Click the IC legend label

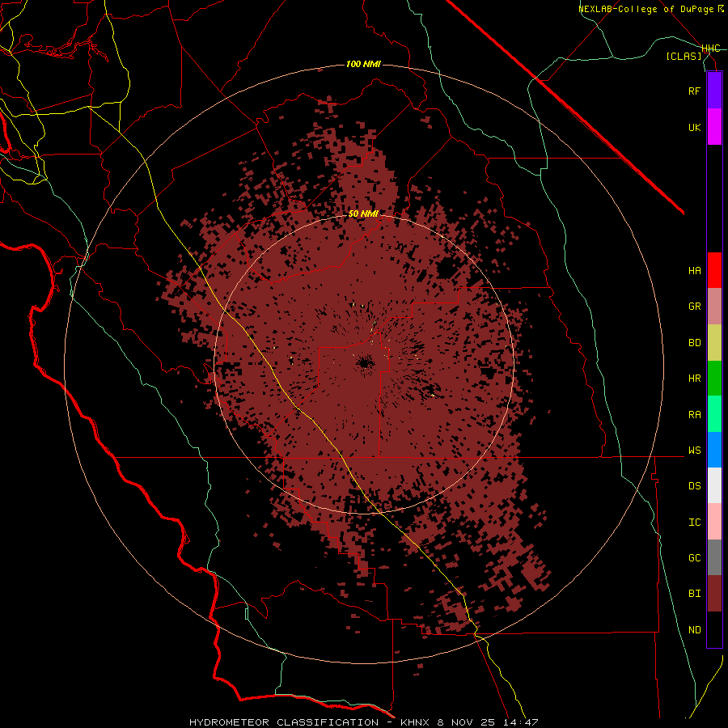pos(694,523)
